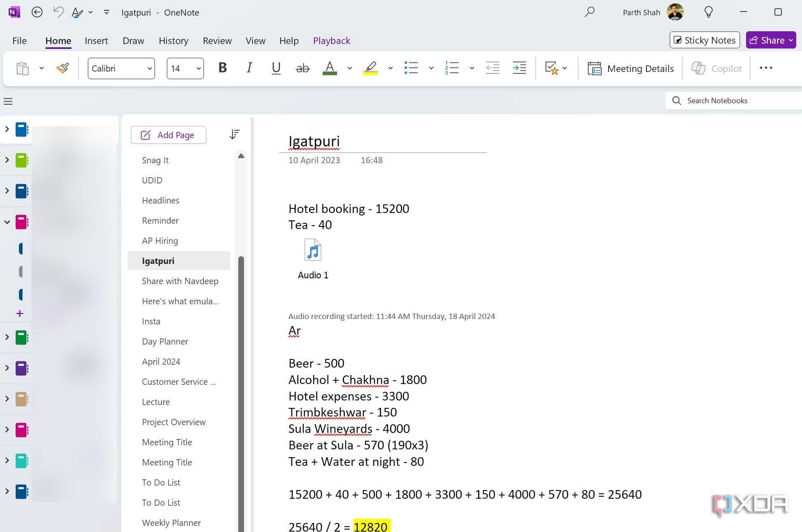802x532 pixels.
Task: Open the search magnifier in title bar
Action: 590,12
